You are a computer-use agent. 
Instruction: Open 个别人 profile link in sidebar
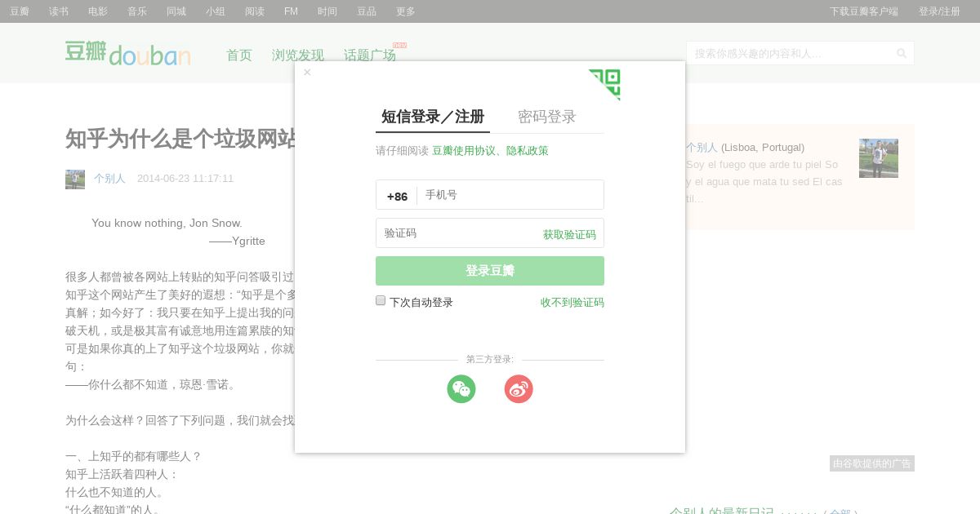click(702, 148)
